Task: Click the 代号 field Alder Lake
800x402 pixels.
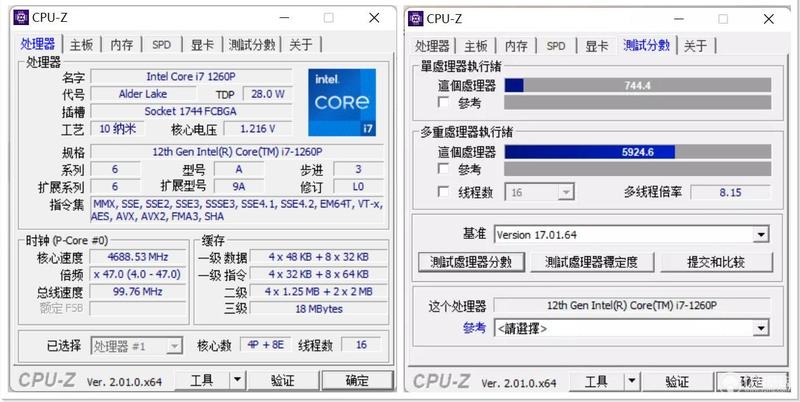Action: pos(143,94)
